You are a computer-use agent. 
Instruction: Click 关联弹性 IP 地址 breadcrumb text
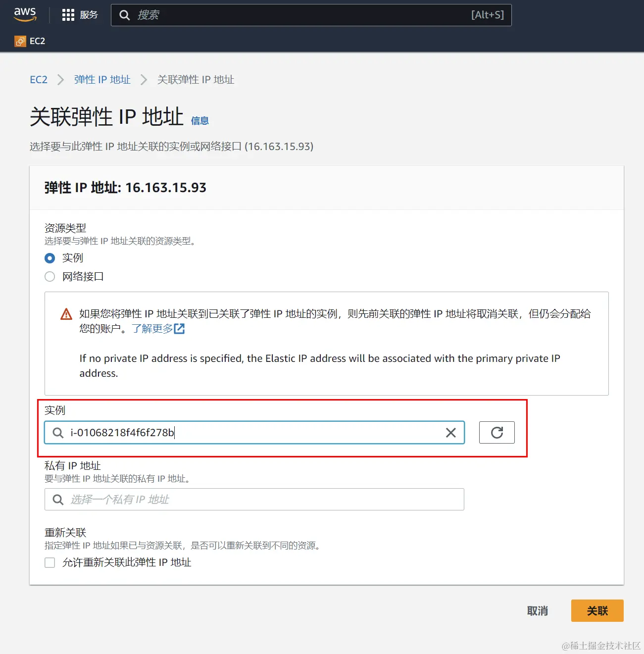196,80
